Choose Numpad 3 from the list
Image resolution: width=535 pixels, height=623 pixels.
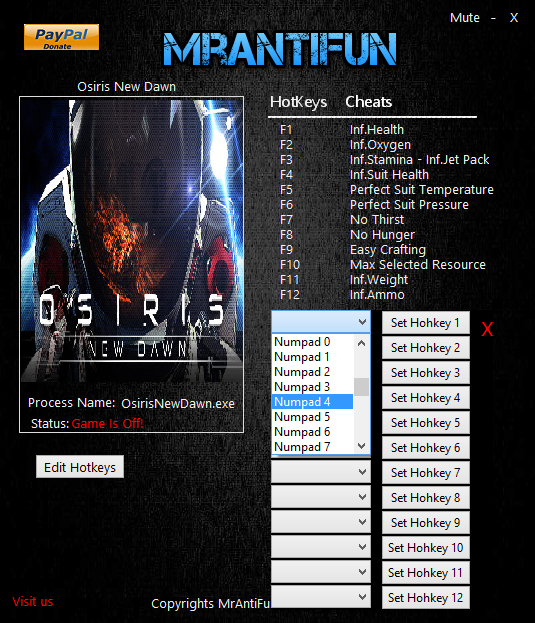pos(313,387)
